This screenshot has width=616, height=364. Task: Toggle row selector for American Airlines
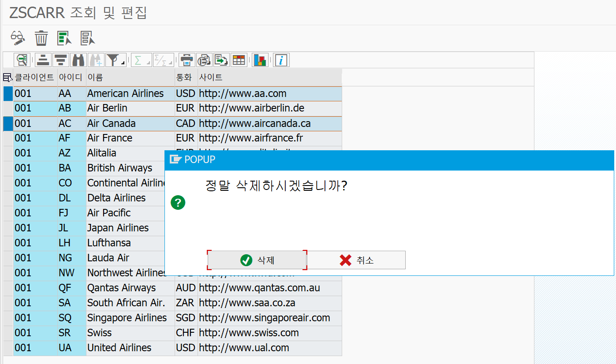8,93
